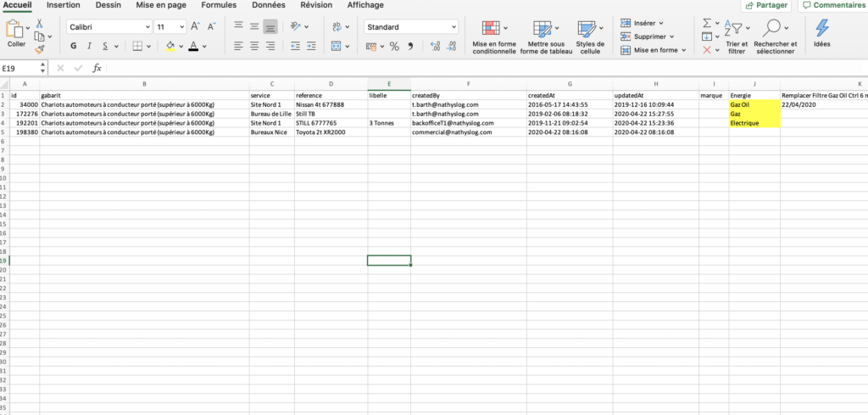Open the Commentaires button
Viewport: 868px width, 415px height.
coord(833,5)
